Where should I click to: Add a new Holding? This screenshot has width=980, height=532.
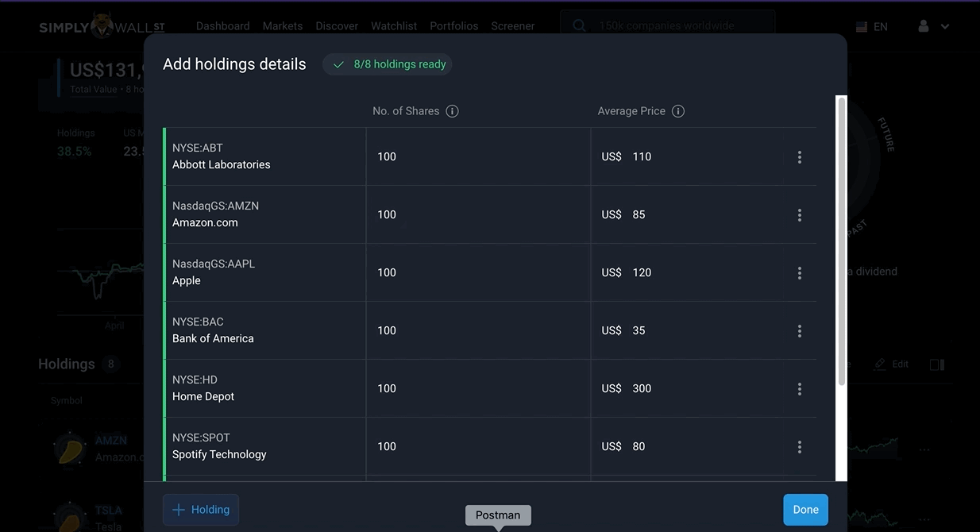(201, 510)
